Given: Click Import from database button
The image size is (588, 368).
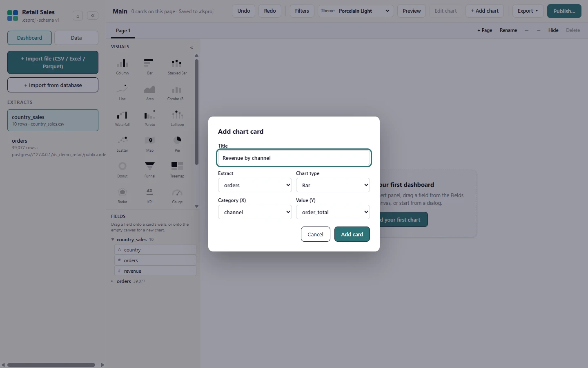Looking at the screenshot, I should (x=53, y=85).
